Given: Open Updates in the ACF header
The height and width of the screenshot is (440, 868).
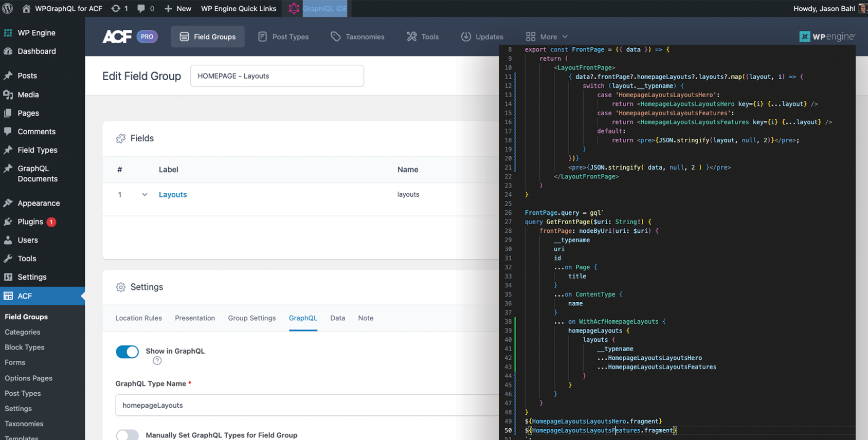Looking at the screenshot, I should 482,36.
